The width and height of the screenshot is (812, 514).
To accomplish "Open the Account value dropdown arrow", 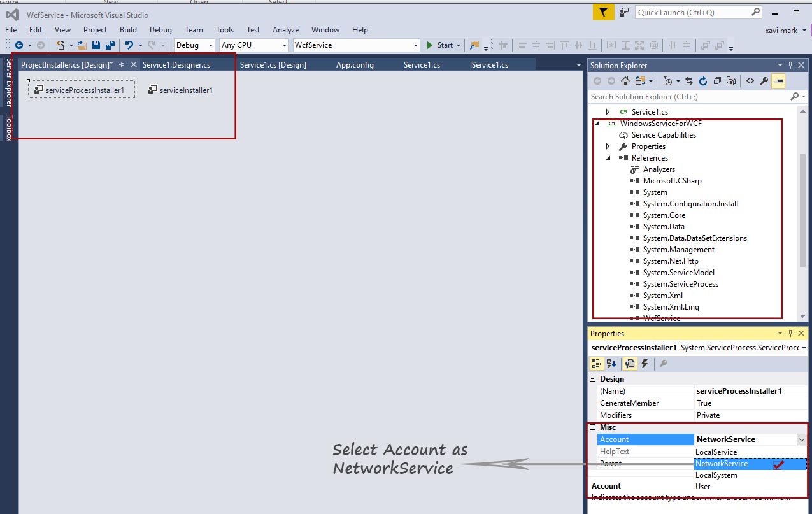I will coord(801,439).
